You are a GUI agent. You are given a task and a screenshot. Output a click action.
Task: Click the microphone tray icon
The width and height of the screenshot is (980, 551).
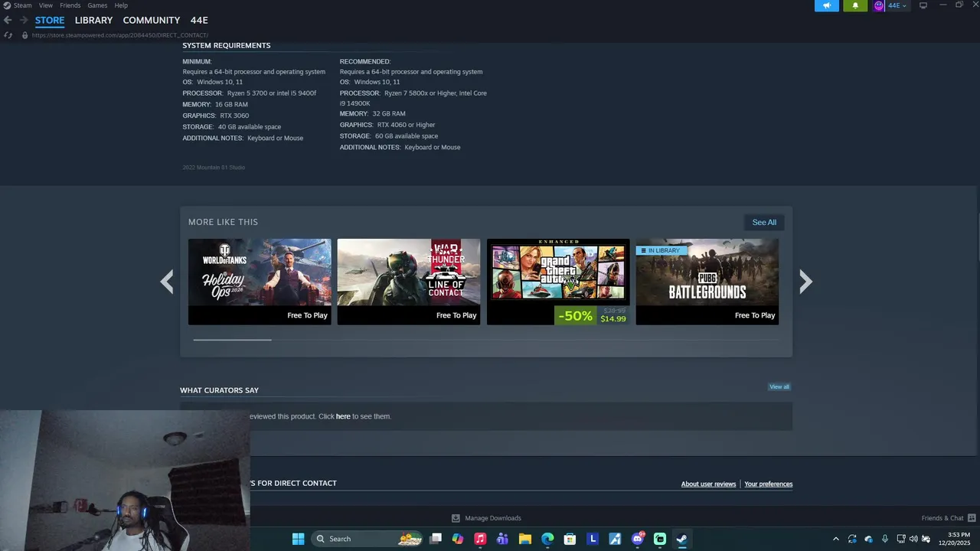[885, 539]
